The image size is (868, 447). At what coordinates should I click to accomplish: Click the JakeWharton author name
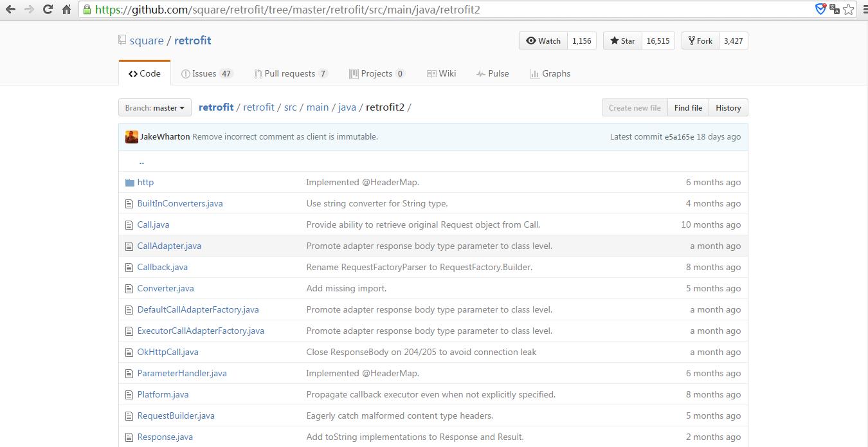pos(165,137)
